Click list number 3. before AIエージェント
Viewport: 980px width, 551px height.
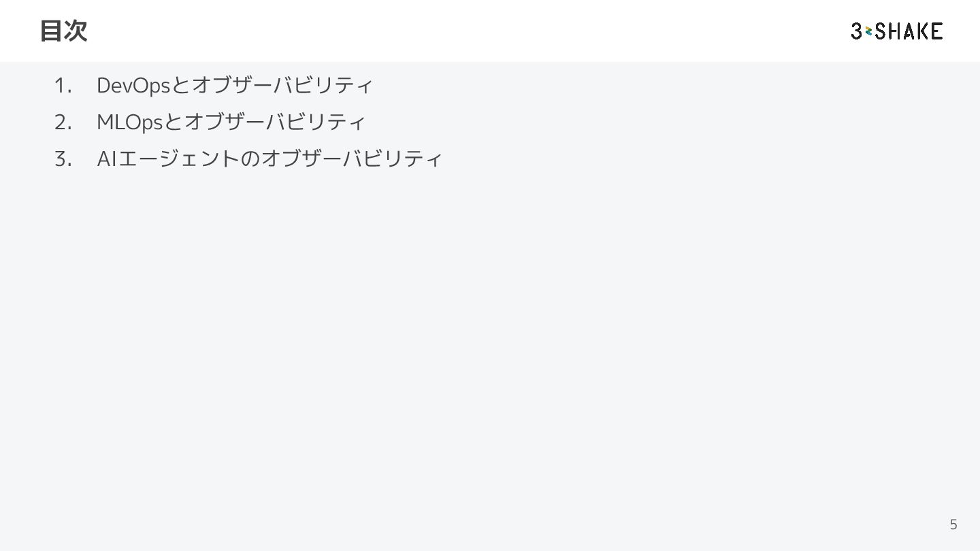[63, 159]
